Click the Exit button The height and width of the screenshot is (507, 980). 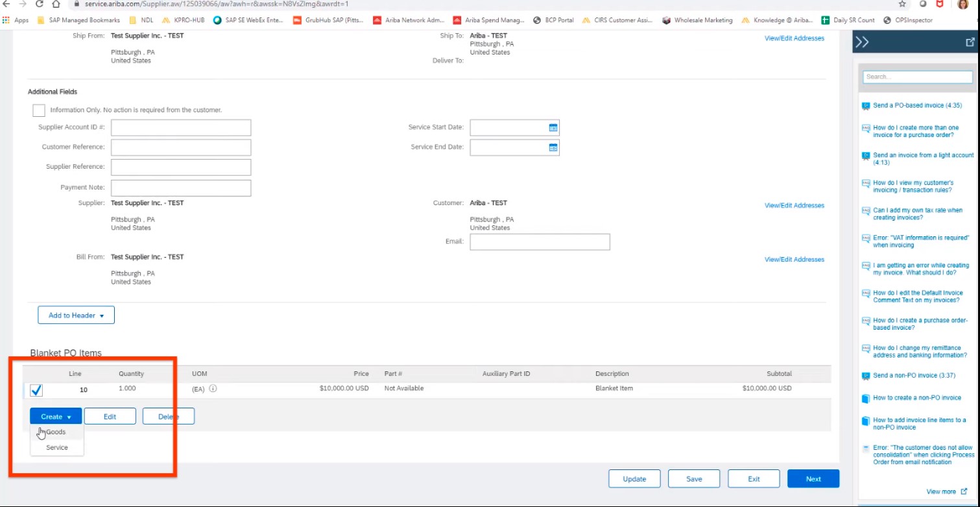pos(754,478)
